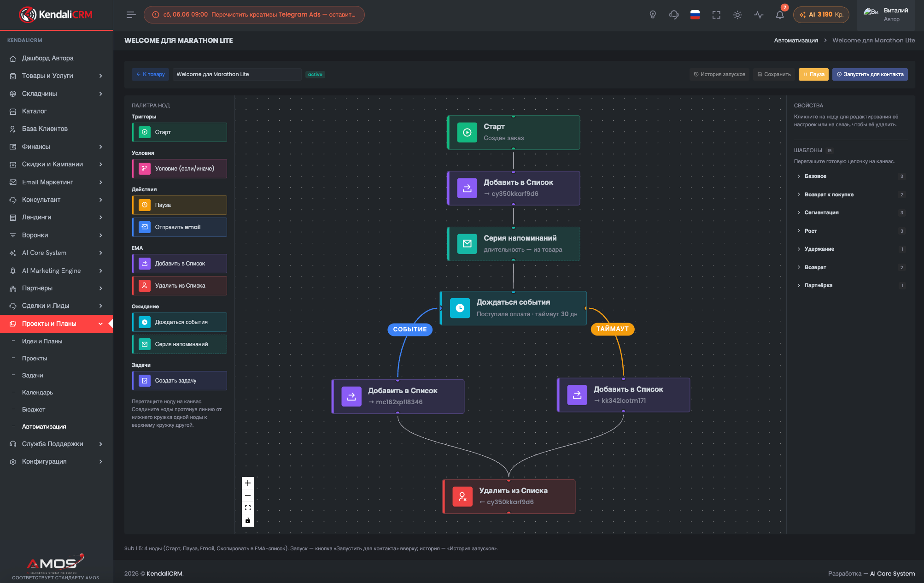Expand the Возврат templates group
The width and height of the screenshot is (924, 583).
click(x=851, y=267)
